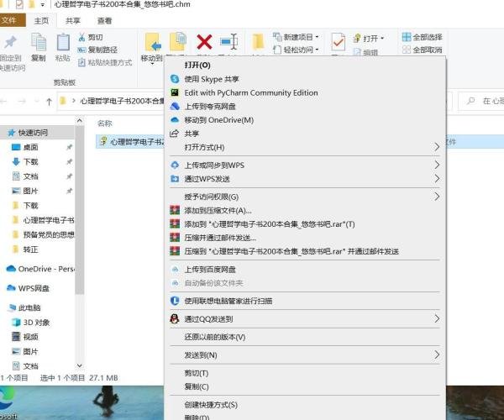Screen dimensions: 504x420
Task: Choose 添加到 '心理哲学电子书200本合集_悠悠书吧.rar'(T)
Action: (304, 224)
